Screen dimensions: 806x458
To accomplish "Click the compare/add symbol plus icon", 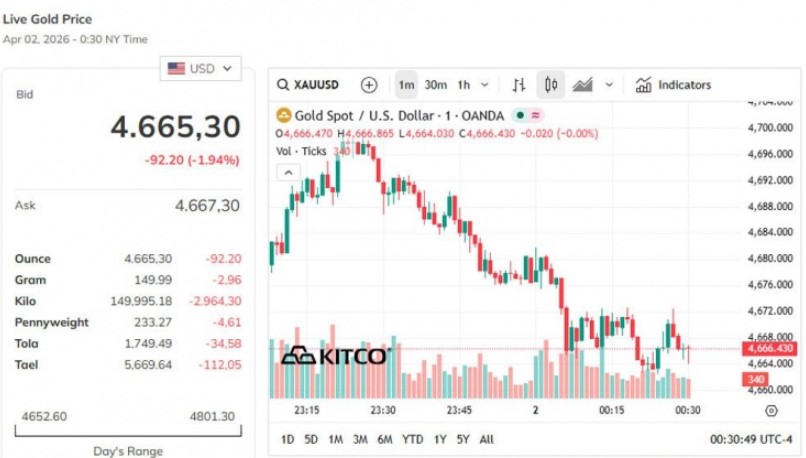I will click(x=369, y=85).
